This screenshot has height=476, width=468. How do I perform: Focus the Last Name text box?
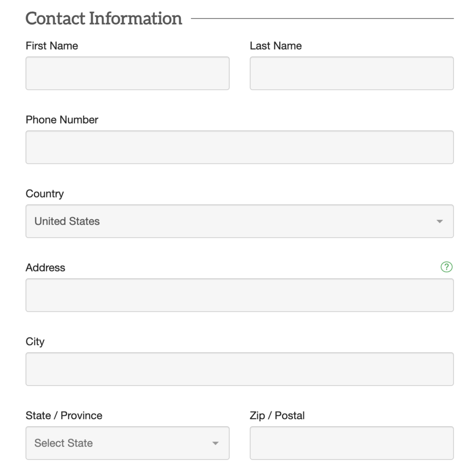pyautogui.click(x=351, y=73)
